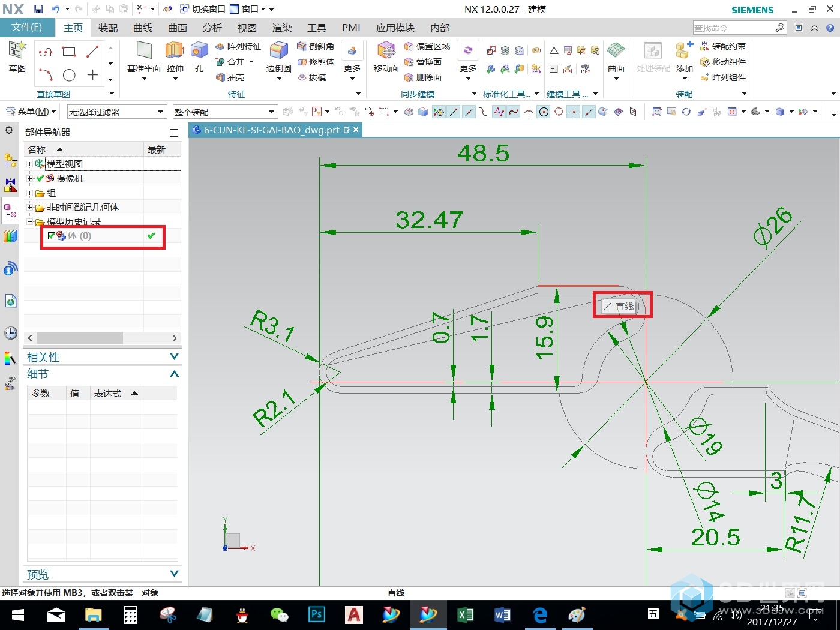840x630 pixels.
Task: Switch to the 应用模块 ribbon tab
Action: pos(395,28)
